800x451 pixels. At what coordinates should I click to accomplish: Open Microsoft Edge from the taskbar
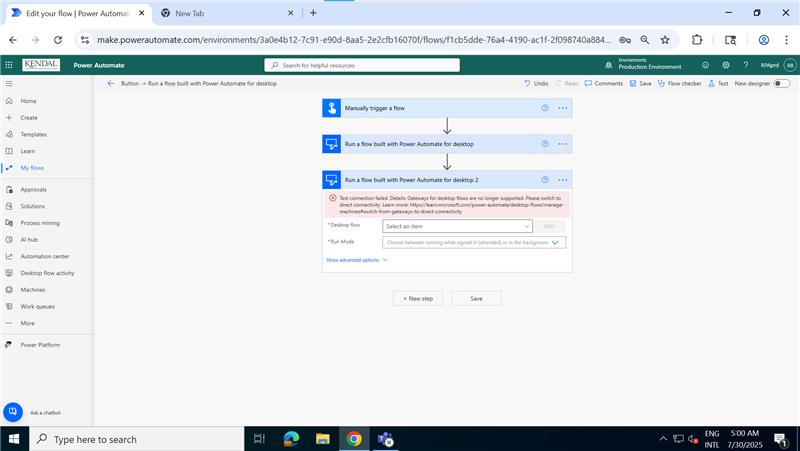291,439
